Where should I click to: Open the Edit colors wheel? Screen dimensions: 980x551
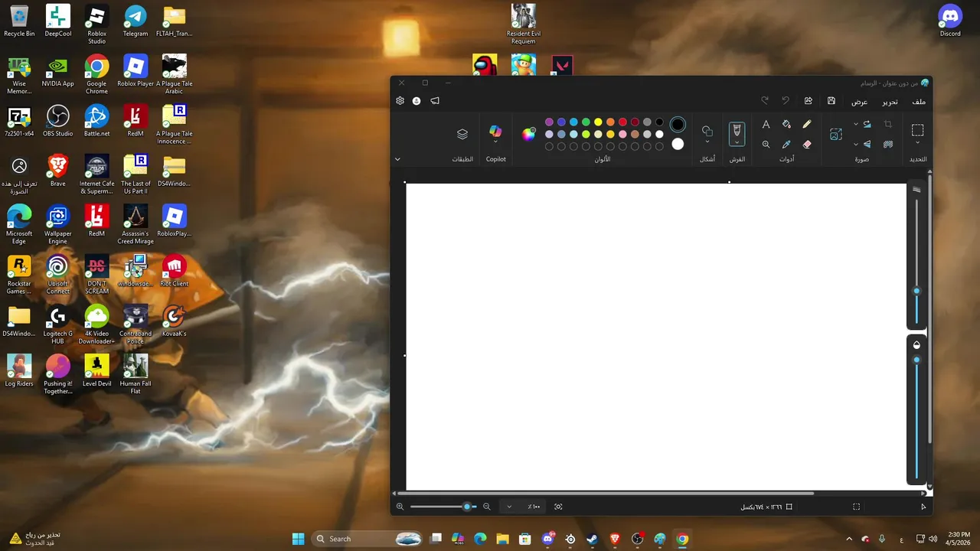point(528,134)
